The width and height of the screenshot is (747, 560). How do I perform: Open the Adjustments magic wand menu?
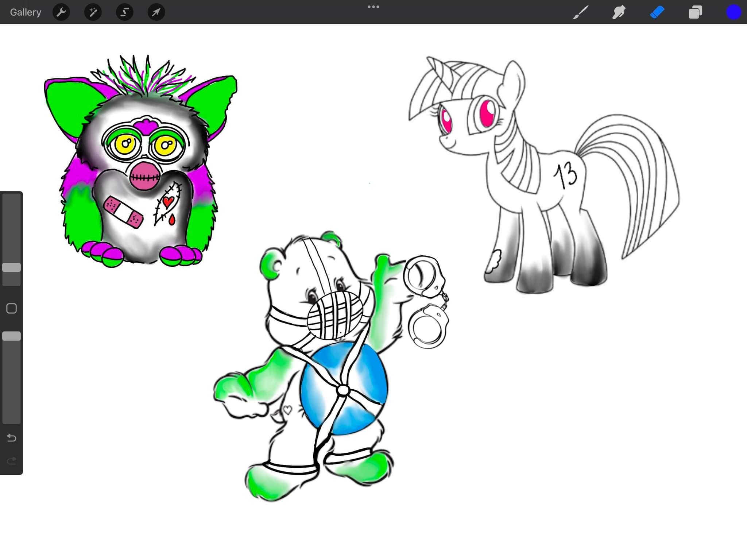click(93, 12)
